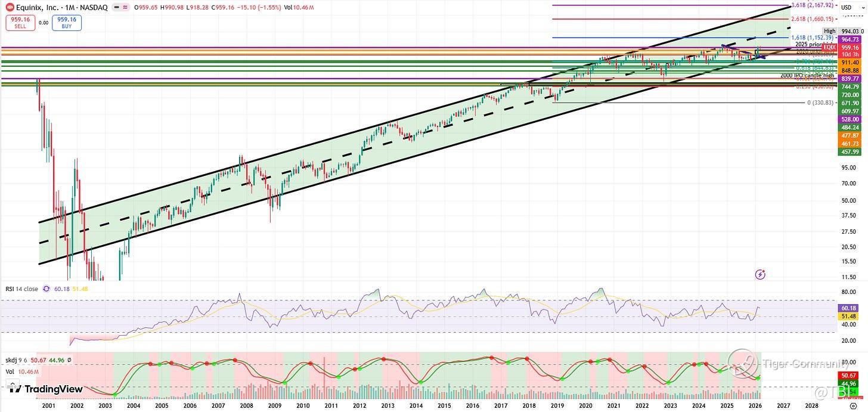Open time axis settings gear icon
Screen dimensions: 868x412
click(853, 405)
